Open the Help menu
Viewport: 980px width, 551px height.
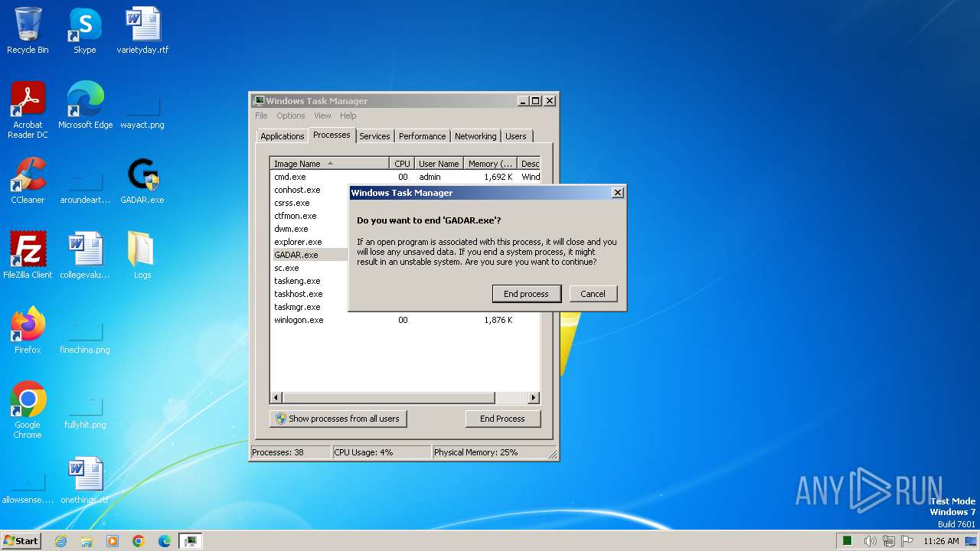(348, 116)
